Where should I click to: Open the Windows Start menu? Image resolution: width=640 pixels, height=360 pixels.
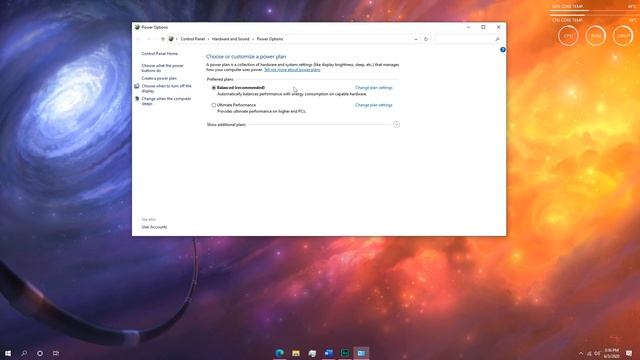coord(8,353)
